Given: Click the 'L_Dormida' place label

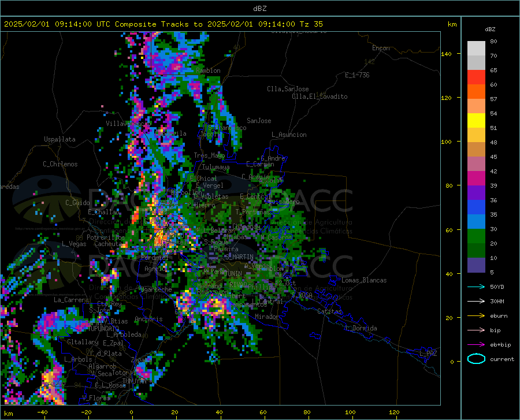Looking at the screenshot, I should point(361,328).
